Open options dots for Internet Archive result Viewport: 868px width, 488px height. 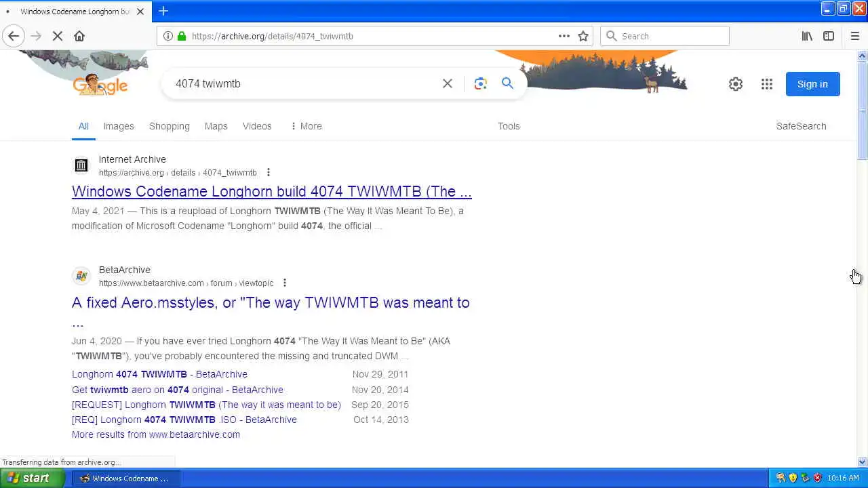tap(269, 172)
